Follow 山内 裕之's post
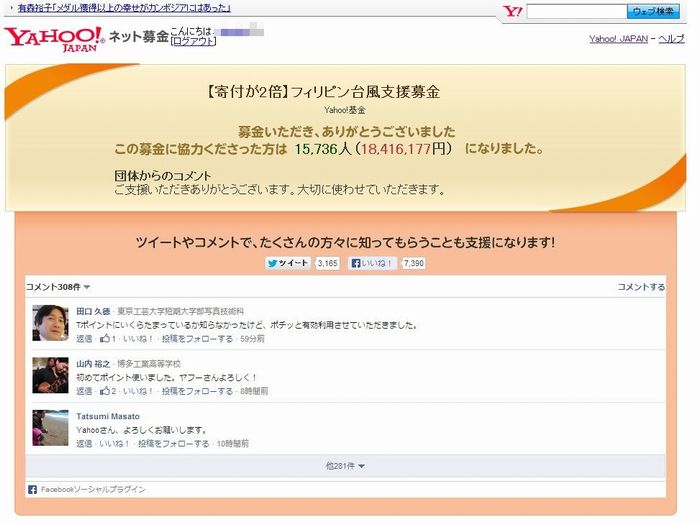Image resolution: width=700 pixels, height=525 pixels. point(197,391)
